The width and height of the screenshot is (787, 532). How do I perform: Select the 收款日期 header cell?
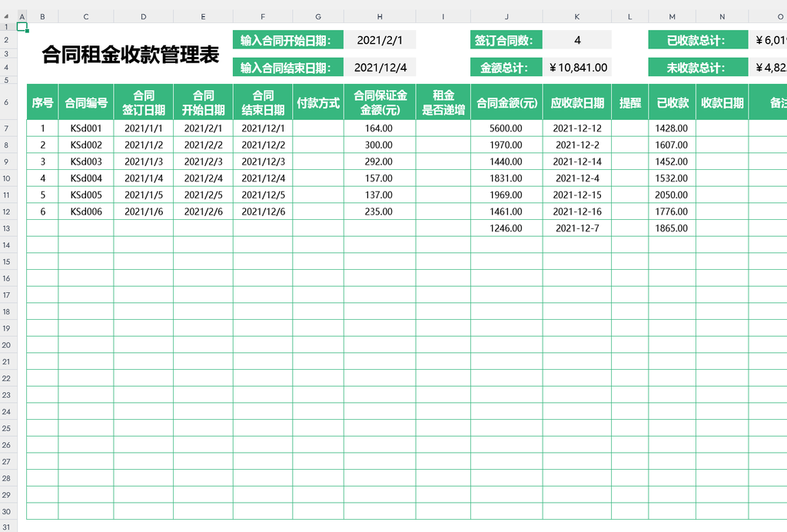point(722,102)
